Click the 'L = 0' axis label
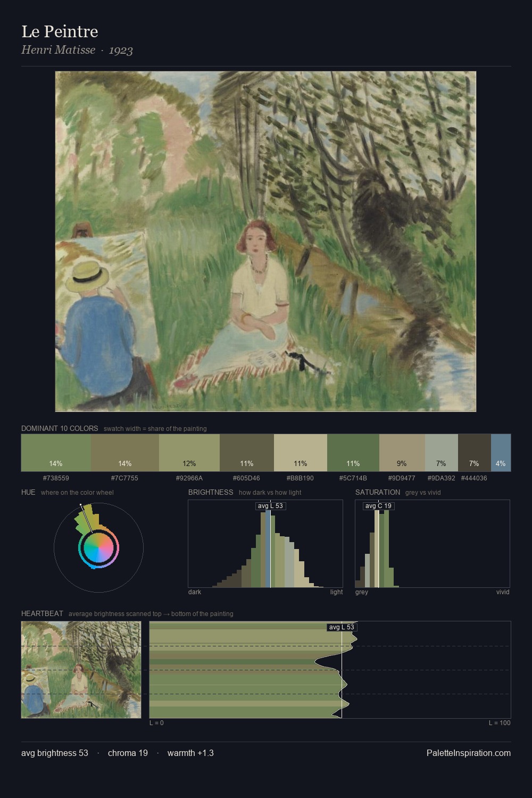The height and width of the screenshot is (798, 532). tap(156, 723)
